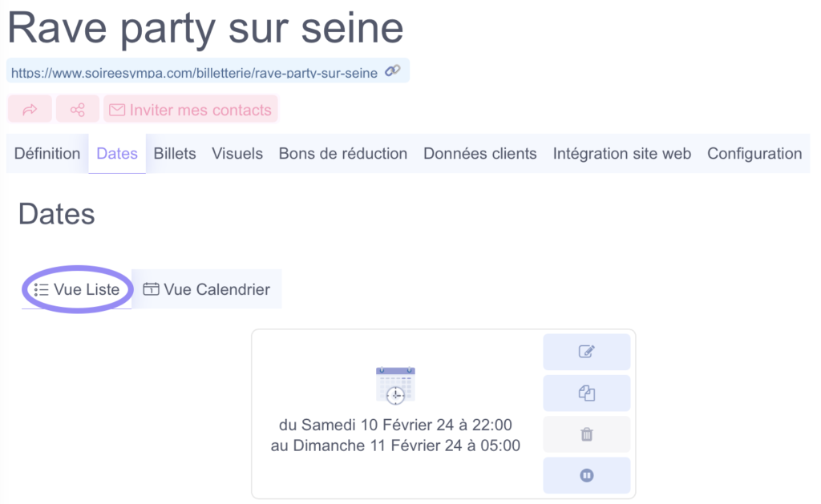The image size is (821, 504).
Task: Open the Billets tab
Action: pyautogui.click(x=175, y=153)
